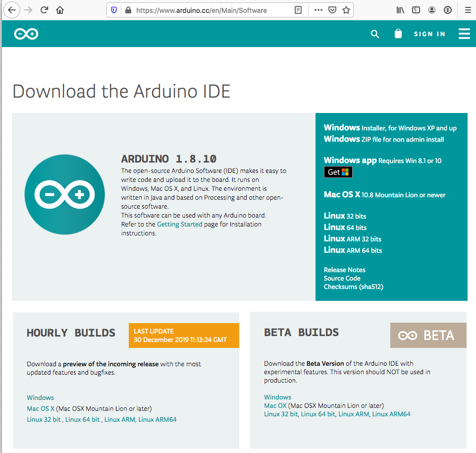Viewport: 476px width, 453px height.
Task: Click the orange LAST UPDATE banner
Action: [184, 336]
